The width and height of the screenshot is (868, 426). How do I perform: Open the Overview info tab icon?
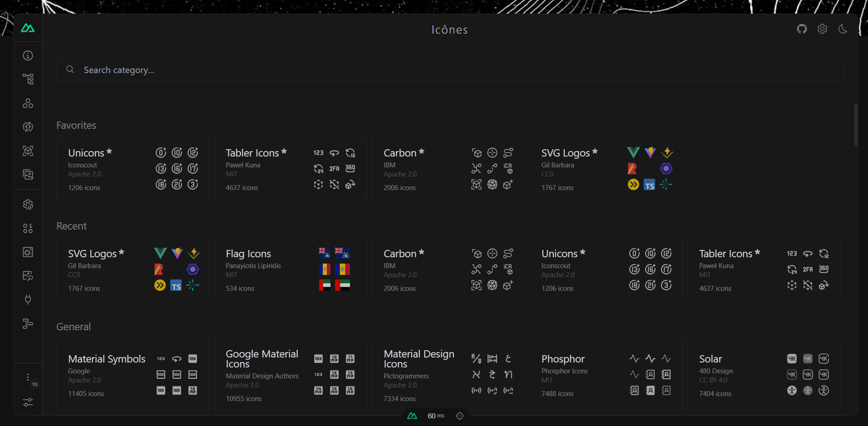point(28,56)
